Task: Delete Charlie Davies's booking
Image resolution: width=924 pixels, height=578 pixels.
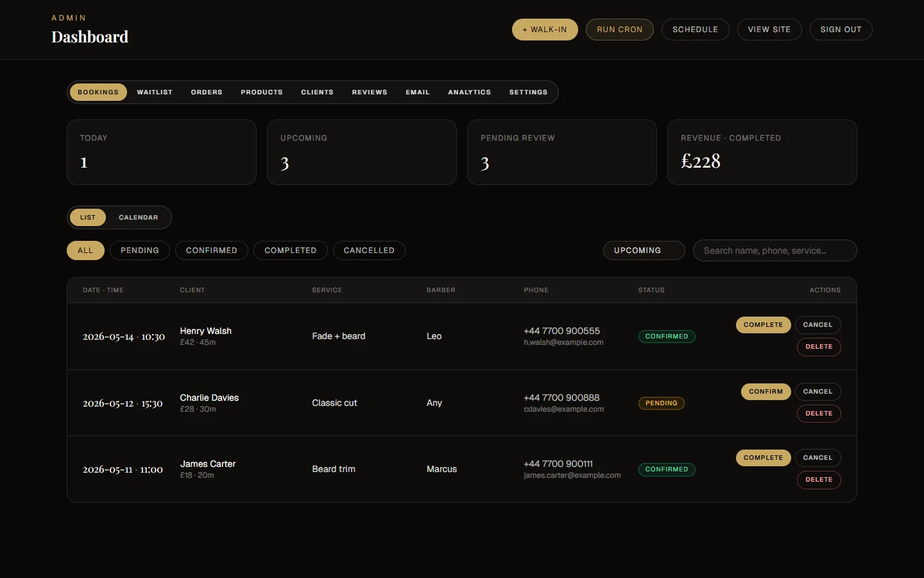Action: click(819, 414)
